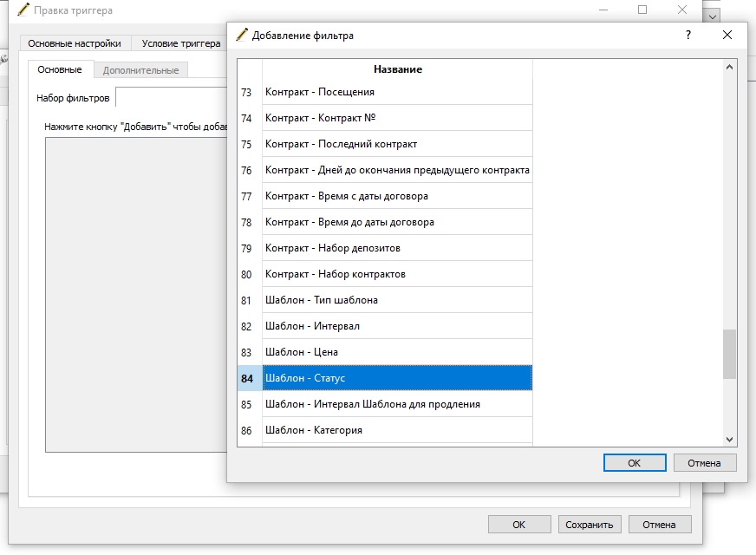Click pencil icon in Добавление фильтра title
756x555 pixels.
(242, 35)
